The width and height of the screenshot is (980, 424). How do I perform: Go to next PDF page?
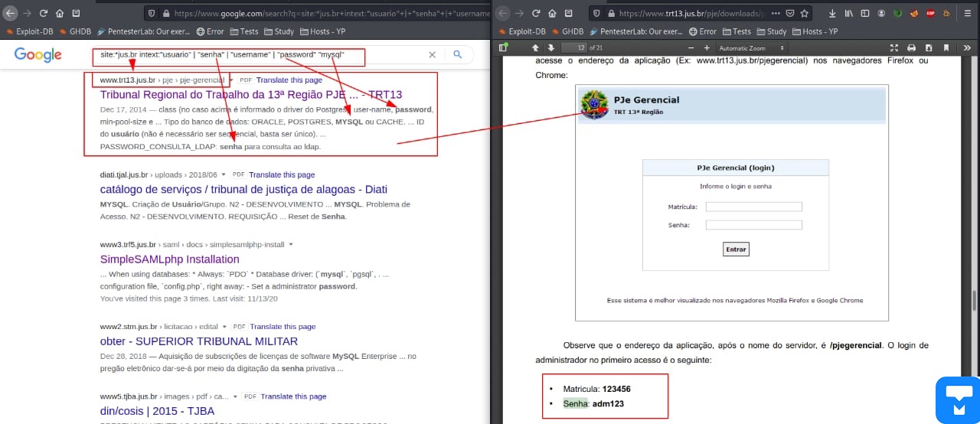tap(550, 47)
